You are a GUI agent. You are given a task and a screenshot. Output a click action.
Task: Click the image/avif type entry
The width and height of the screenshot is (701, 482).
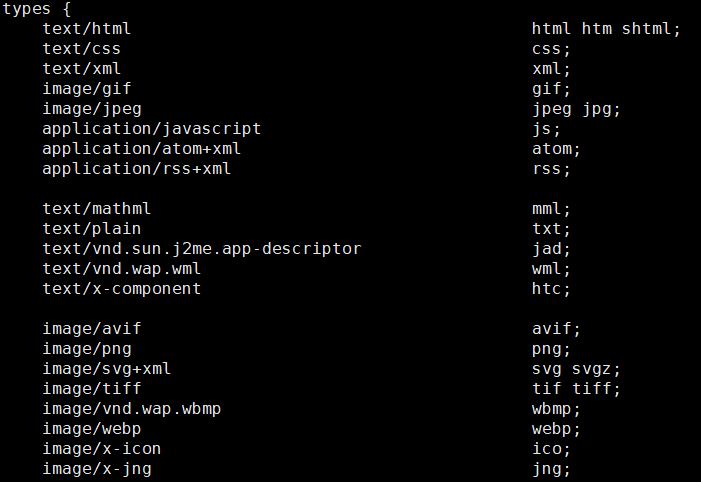pos(92,329)
